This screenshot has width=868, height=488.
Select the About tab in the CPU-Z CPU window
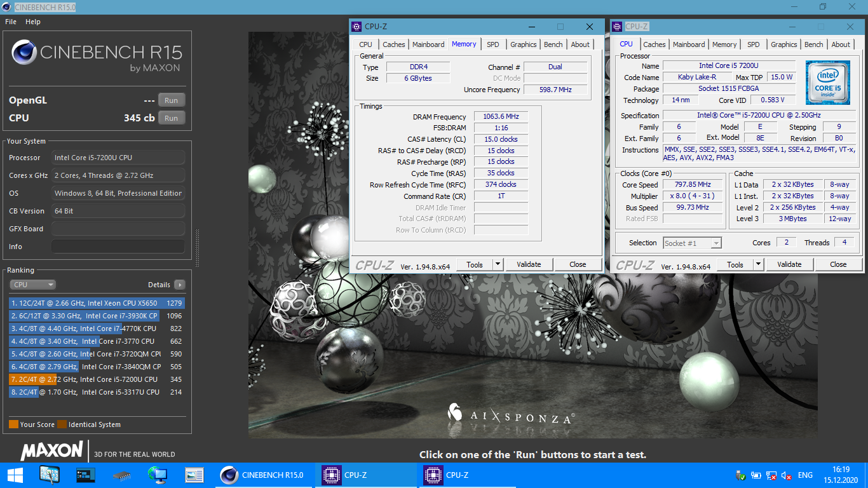841,44
